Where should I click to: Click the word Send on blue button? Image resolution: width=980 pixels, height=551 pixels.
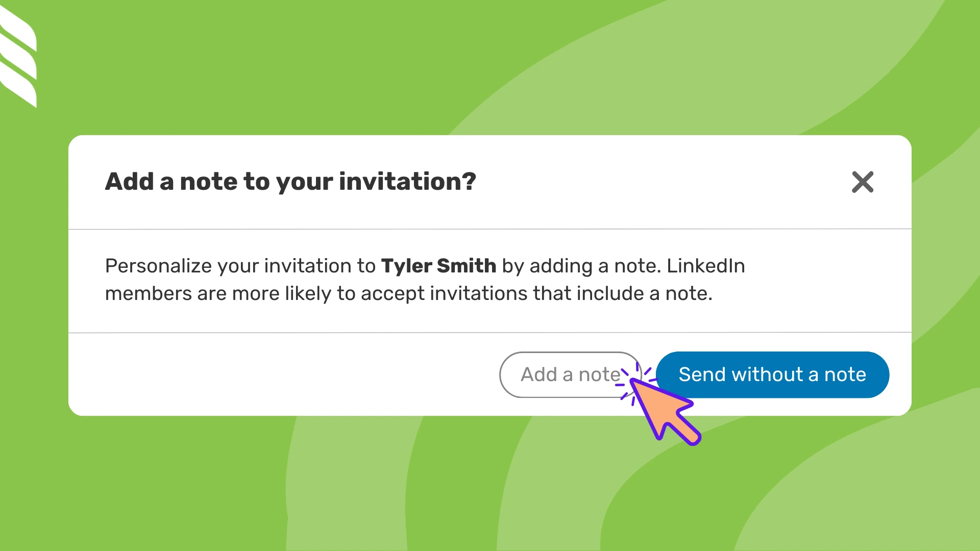click(x=702, y=374)
